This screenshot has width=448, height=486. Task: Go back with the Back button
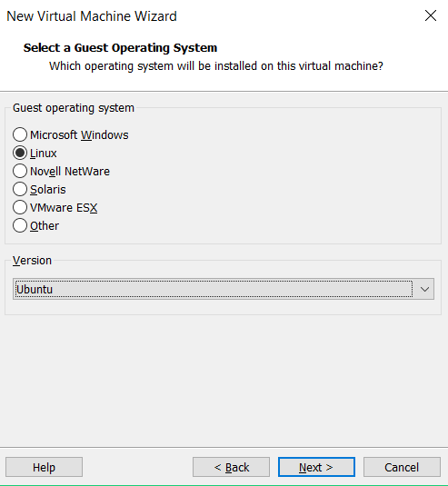pyautogui.click(x=232, y=467)
